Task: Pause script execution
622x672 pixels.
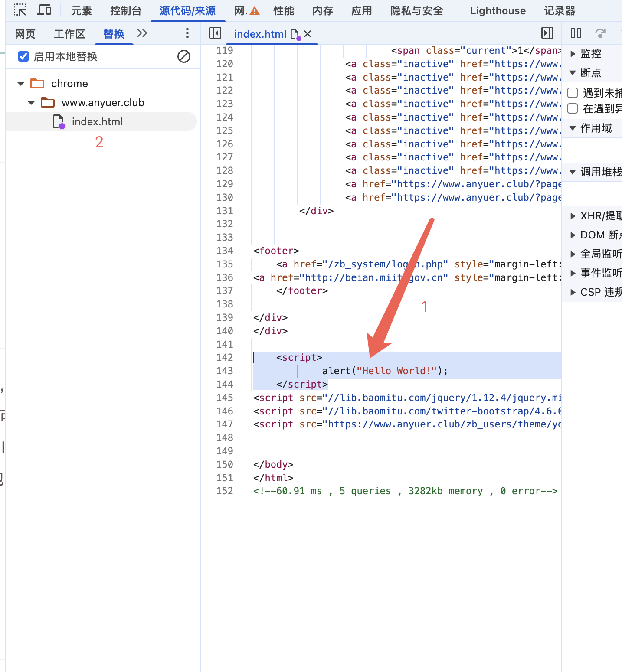Action: point(576,33)
